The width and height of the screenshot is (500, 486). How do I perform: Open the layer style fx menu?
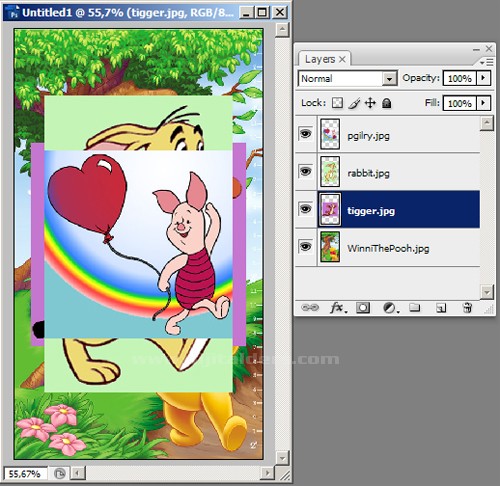(338, 307)
